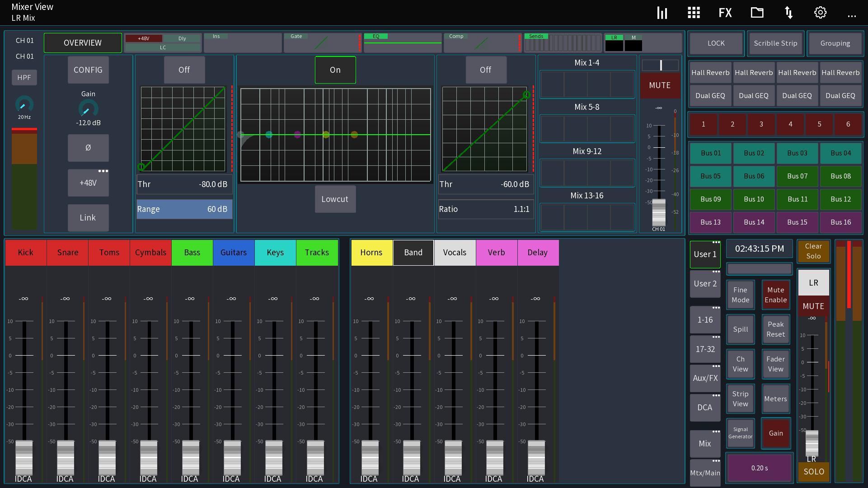Switch to the Aux/FX layer
Image resolution: width=868 pixels, height=488 pixels.
click(705, 378)
